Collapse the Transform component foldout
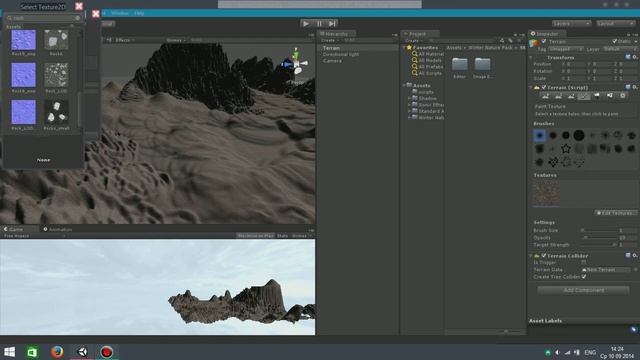This screenshot has height=360, width=640. [x=531, y=58]
